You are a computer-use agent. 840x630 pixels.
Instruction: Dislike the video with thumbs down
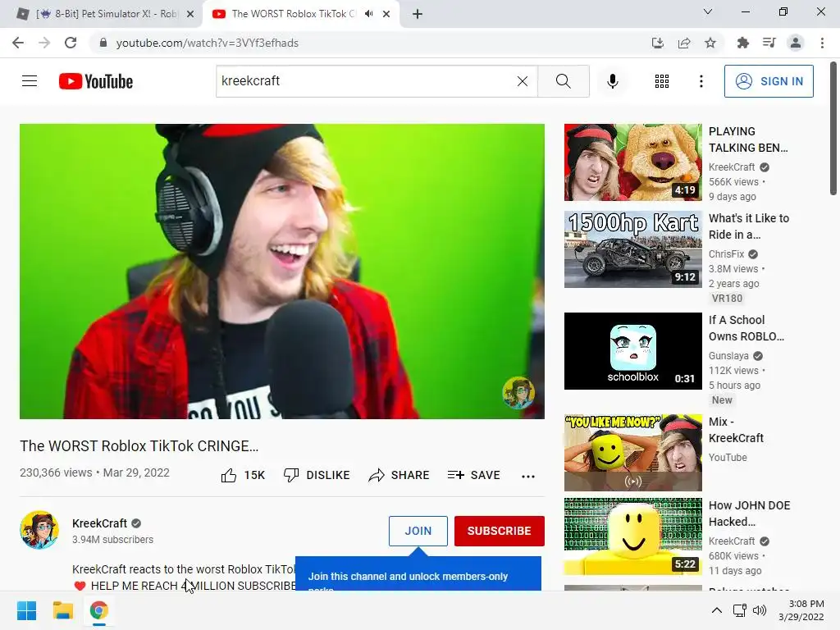pyautogui.click(x=317, y=475)
